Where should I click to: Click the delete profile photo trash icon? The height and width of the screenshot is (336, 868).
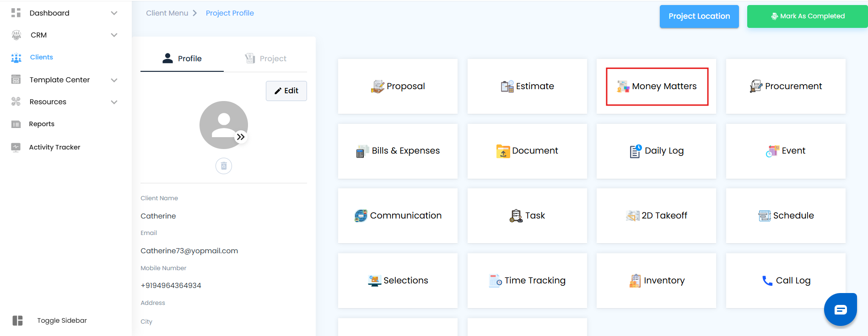[224, 166]
